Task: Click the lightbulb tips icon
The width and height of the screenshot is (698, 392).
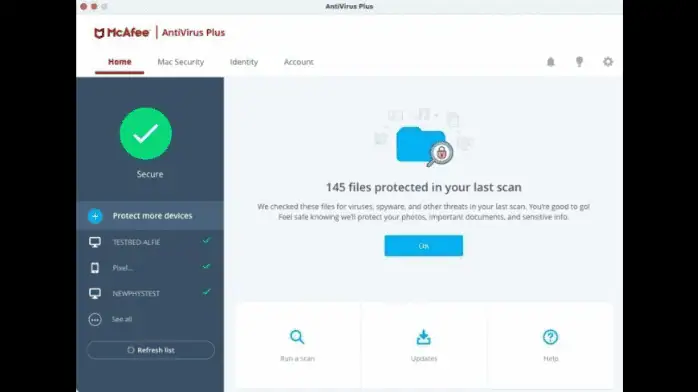Action: [579, 62]
